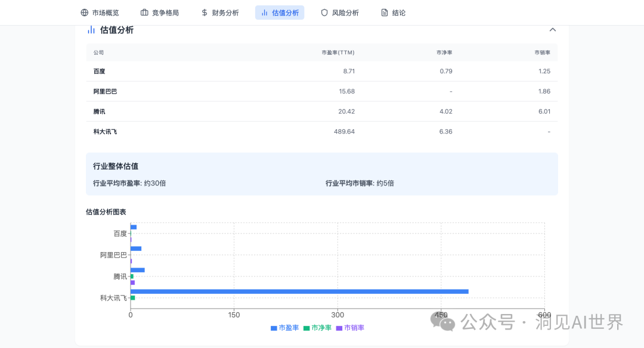Toggle 市净率 series in chart legend

[318, 328]
